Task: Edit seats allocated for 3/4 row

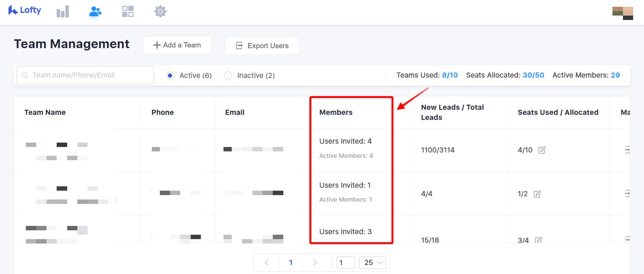Action: 538,240
